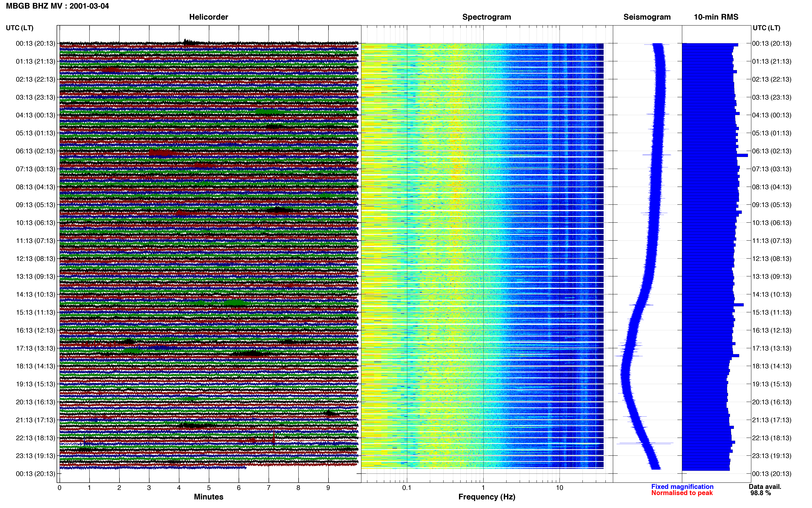The width and height of the screenshot is (812, 508).
Task: Click right-side time label 18:13 (14:13)
Action: pyautogui.click(x=772, y=366)
